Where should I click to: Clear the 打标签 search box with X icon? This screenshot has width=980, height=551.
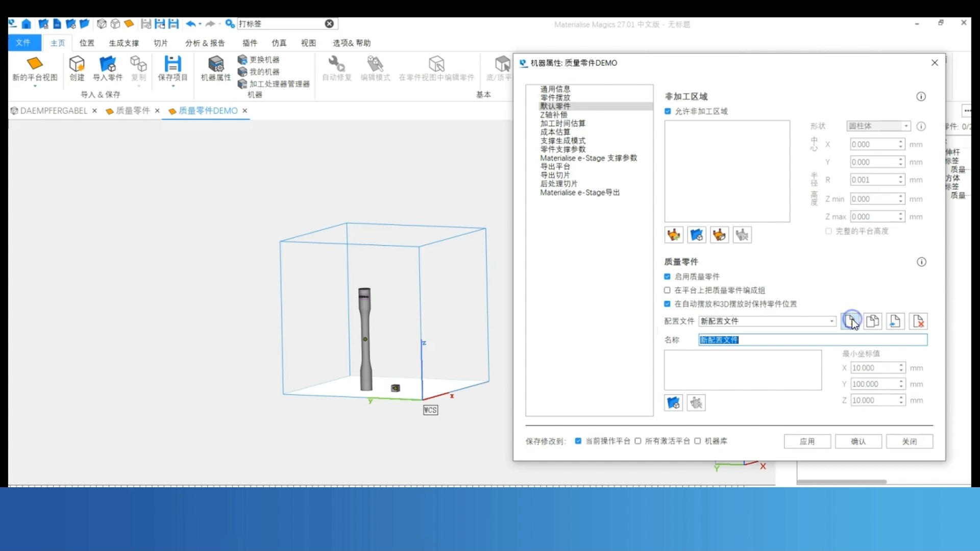point(329,24)
